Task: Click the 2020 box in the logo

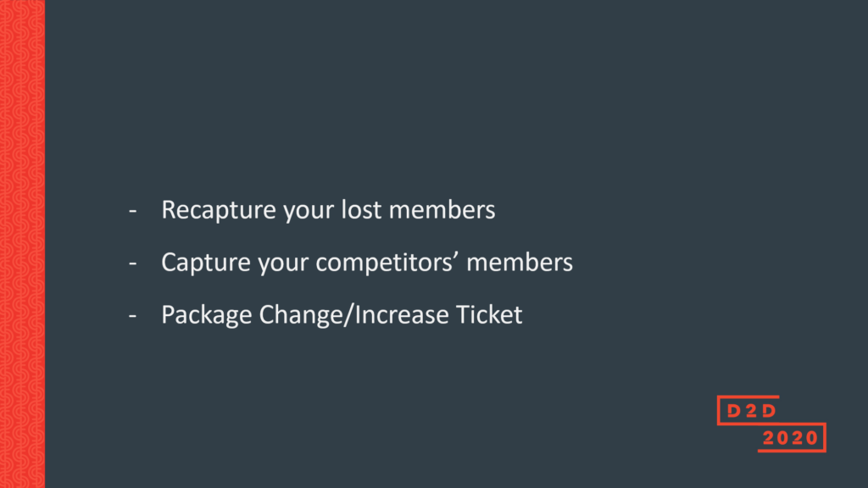Action: coord(790,438)
